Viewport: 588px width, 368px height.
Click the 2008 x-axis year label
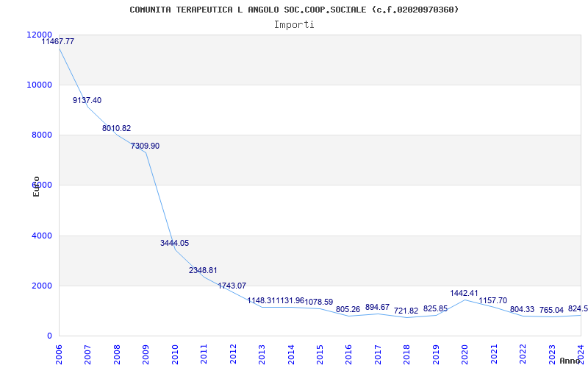(x=117, y=354)
